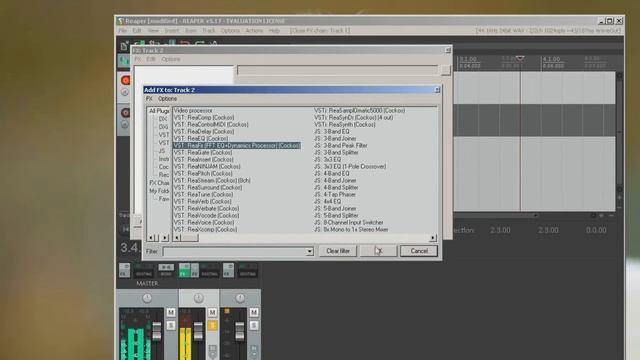The image size is (640, 360).
Task: Toggle record arm on the second track
Action: point(126,112)
